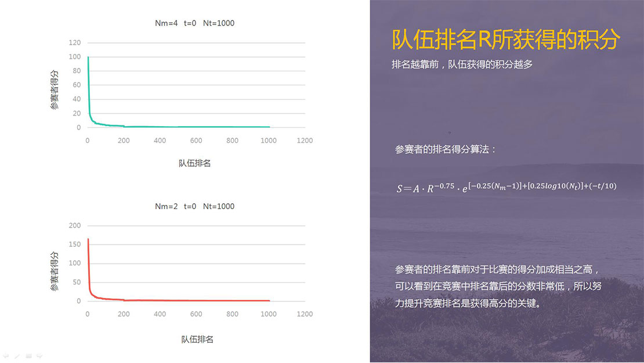This screenshot has height=363, width=644.
Task: Click the concluding paragraph text block
Action: 498,286
